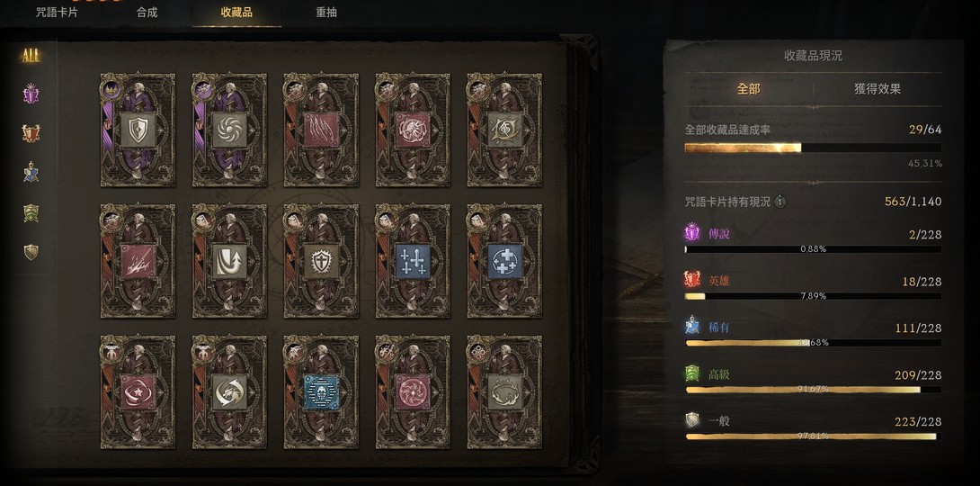The height and width of the screenshot is (486, 980).
Task: Switch to the 合成 tab
Action: 147,13
